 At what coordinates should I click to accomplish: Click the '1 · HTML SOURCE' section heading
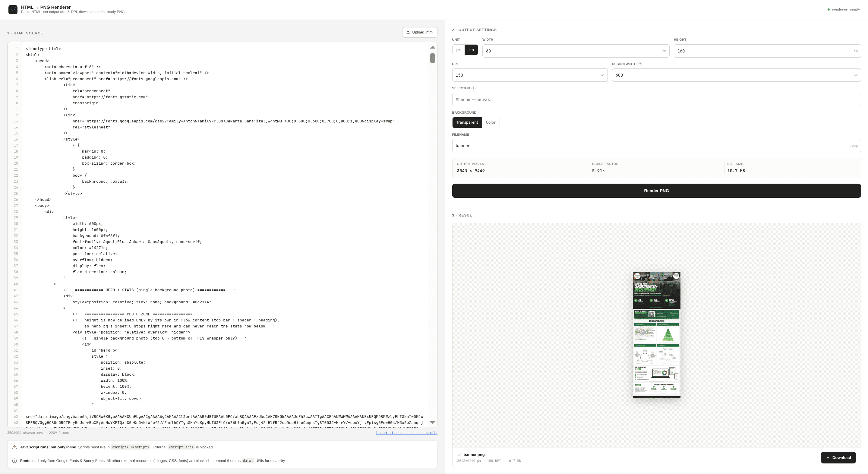(25, 33)
